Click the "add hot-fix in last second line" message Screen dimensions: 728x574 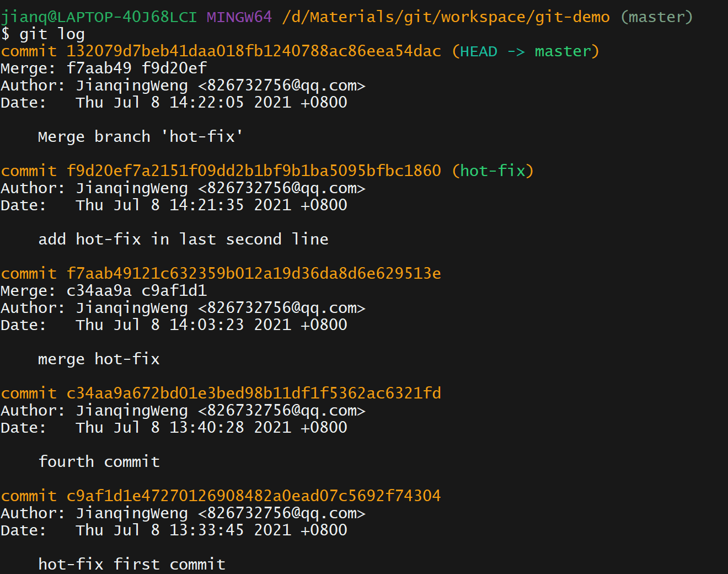(x=183, y=240)
